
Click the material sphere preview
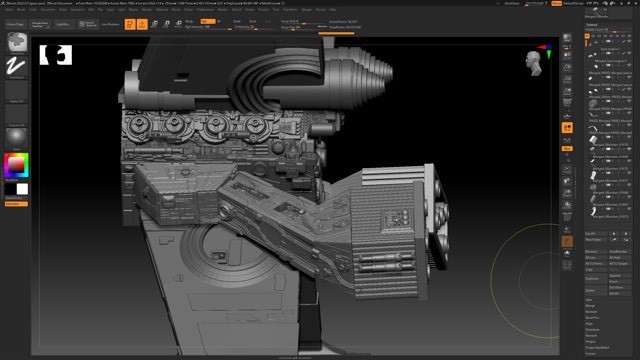[x=17, y=138]
